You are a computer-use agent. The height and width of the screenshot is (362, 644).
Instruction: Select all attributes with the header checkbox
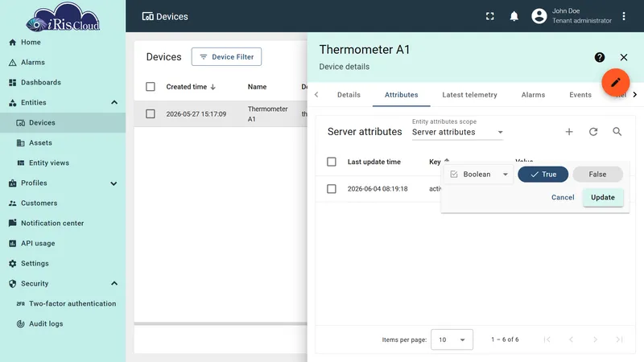click(x=332, y=162)
